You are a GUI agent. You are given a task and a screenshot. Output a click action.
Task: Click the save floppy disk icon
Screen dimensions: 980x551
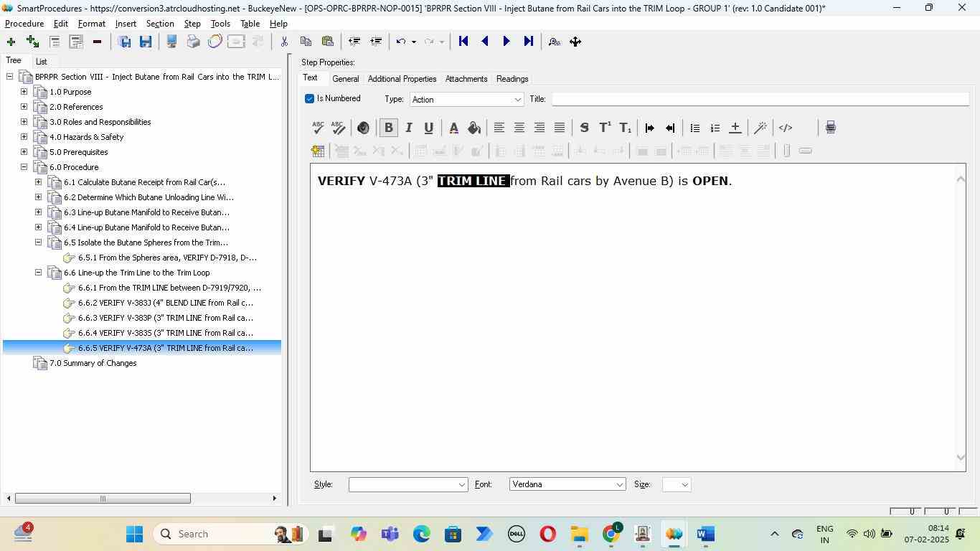146,42
